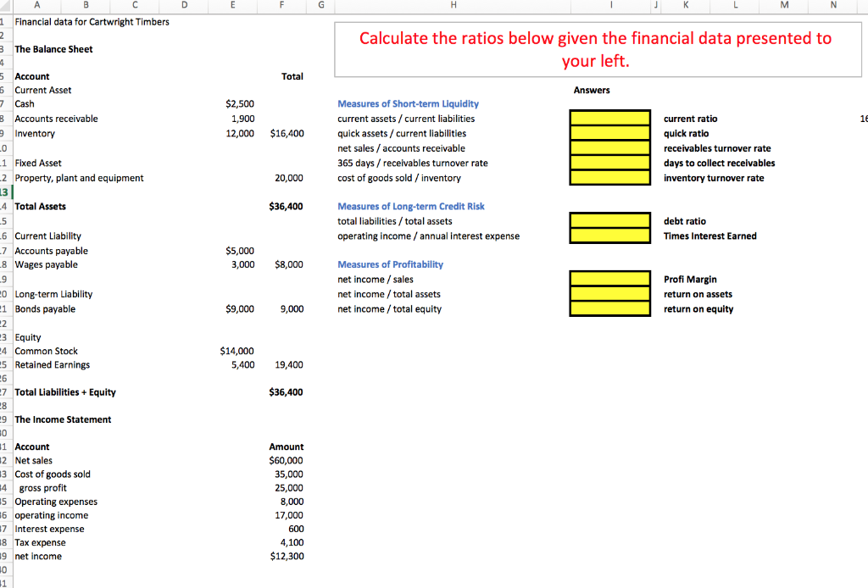This screenshot has width=868, height=588.
Task: Select the net income value $12,300
Action: pos(286,556)
